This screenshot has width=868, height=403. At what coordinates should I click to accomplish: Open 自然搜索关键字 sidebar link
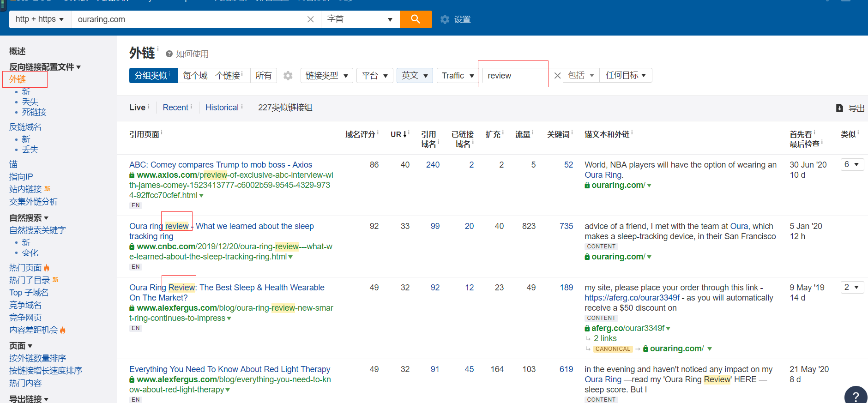point(38,230)
